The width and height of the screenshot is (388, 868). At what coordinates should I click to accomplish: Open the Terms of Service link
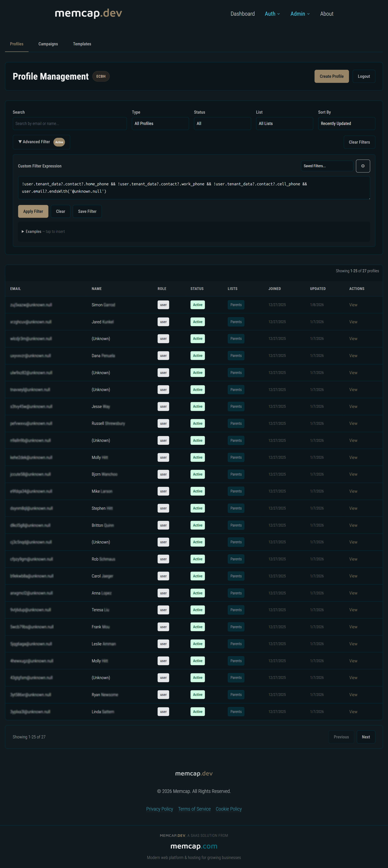coord(194,809)
